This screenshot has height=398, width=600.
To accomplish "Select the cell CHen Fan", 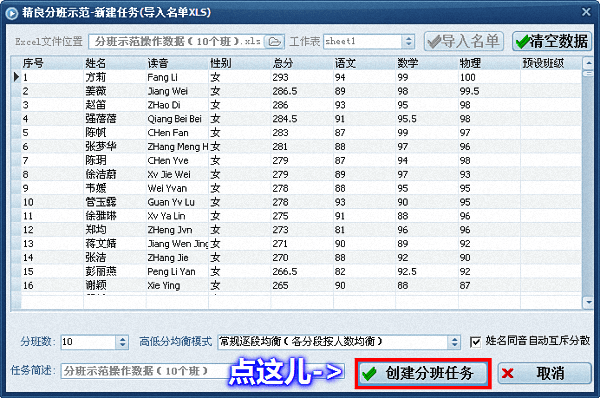I will tap(177, 133).
